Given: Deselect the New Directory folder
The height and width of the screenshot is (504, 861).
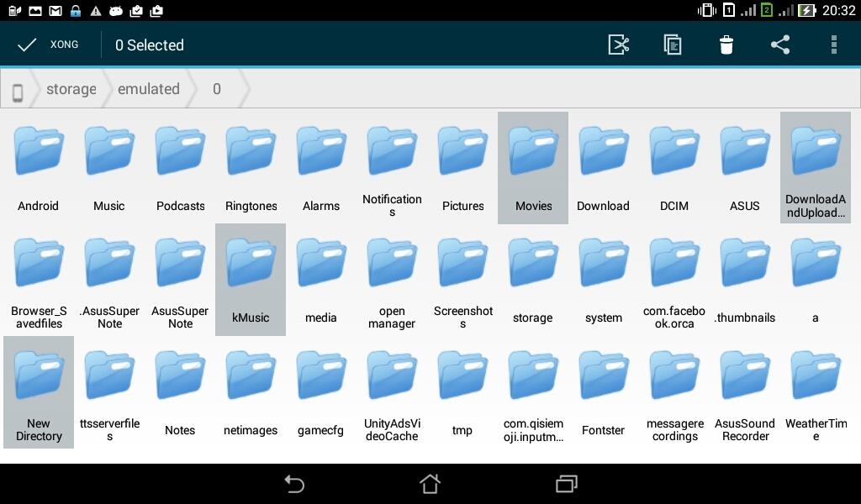Looking at the screenshot, I should click(x=39, y=392).
